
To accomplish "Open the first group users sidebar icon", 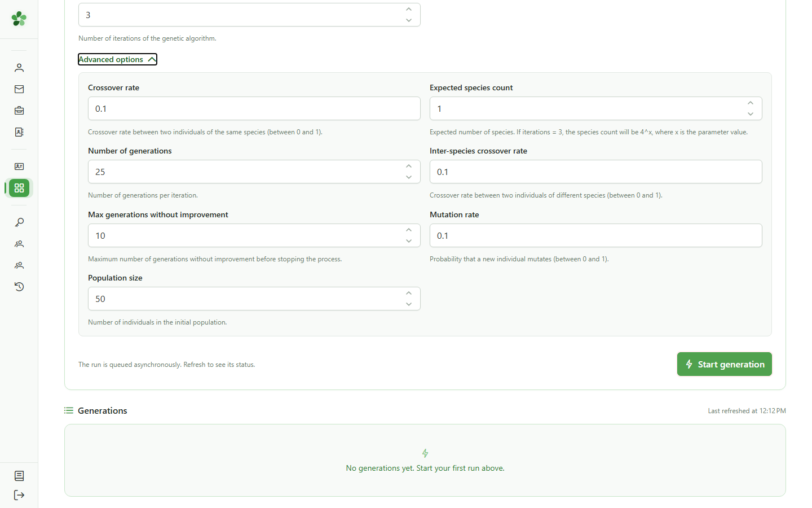I will (x=19, y=244).
